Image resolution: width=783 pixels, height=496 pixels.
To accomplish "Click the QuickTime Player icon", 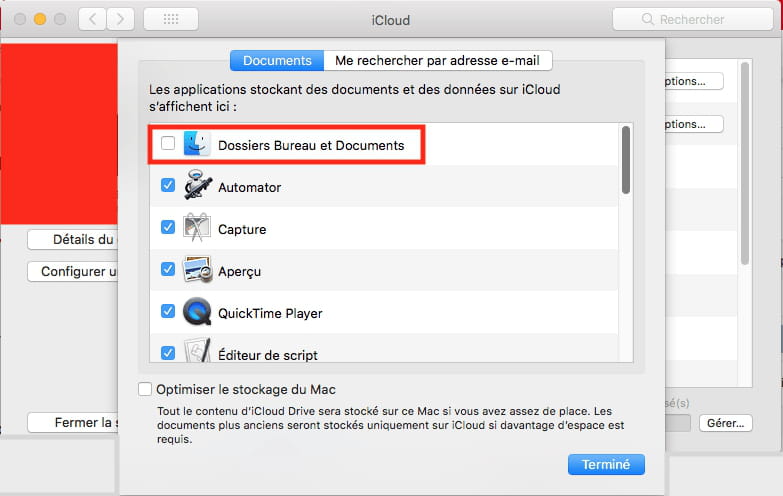I will point(197,313).
